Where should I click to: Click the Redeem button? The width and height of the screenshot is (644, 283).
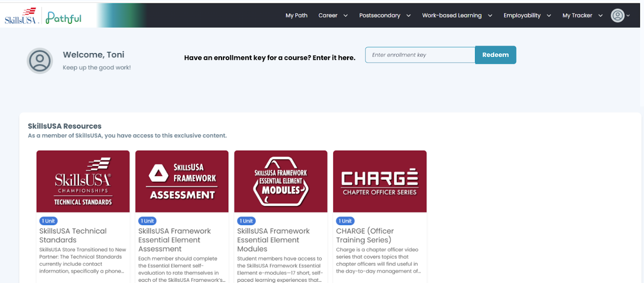(x=495, y=55)
